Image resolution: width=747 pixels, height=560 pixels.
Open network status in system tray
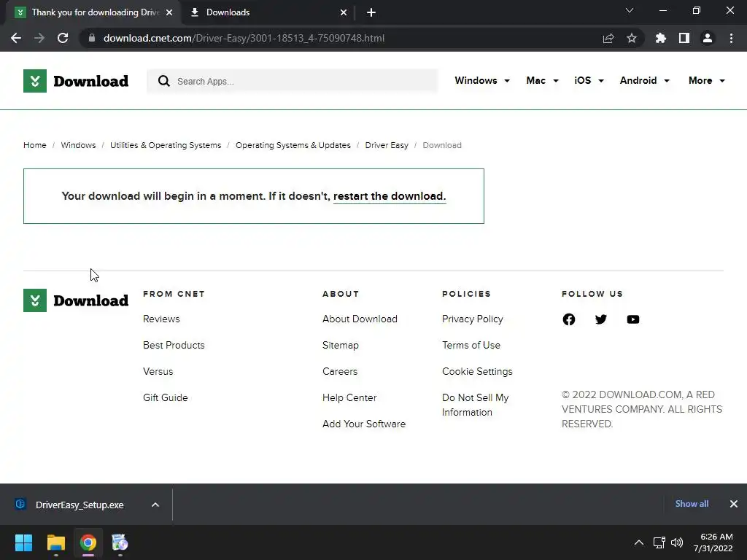coord(659,542)
